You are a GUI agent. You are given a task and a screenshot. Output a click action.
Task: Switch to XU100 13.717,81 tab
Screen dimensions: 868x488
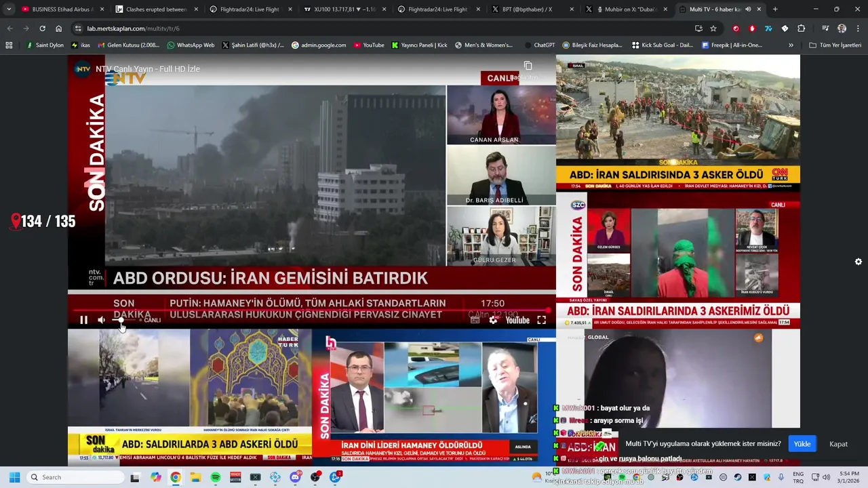343,9
